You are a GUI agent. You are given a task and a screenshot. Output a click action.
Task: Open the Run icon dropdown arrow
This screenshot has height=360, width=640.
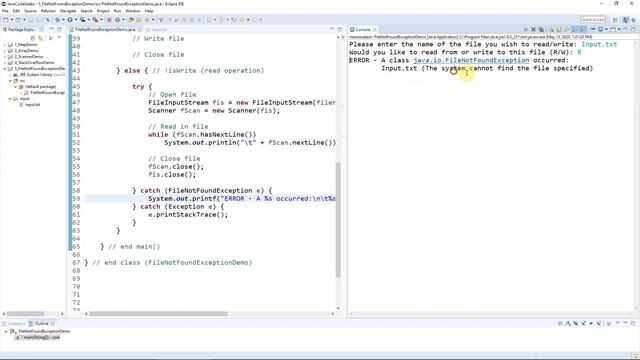click(x=76, y=20)
